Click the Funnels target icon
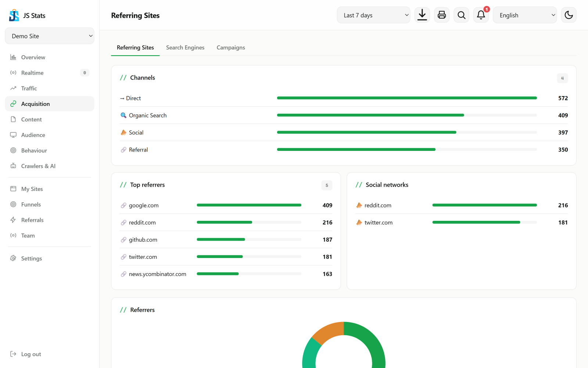 tap(13, 204)
